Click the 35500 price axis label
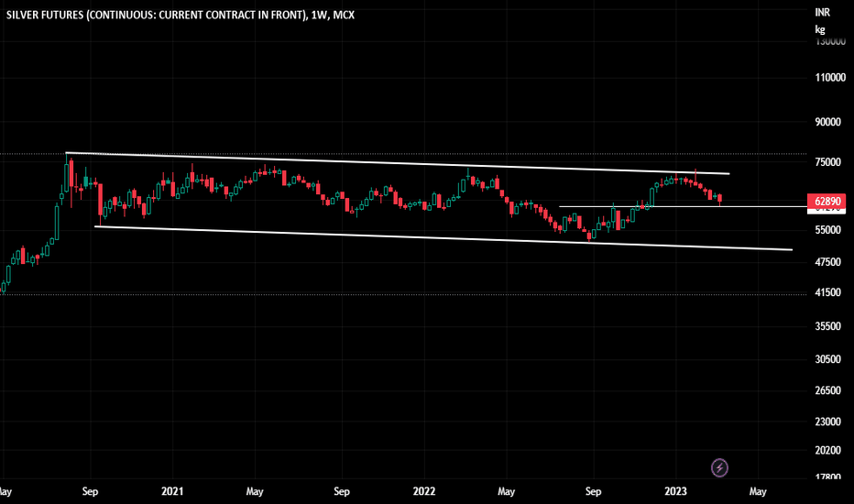The height and width of the screenshot is (504, 854). (827, 326)
